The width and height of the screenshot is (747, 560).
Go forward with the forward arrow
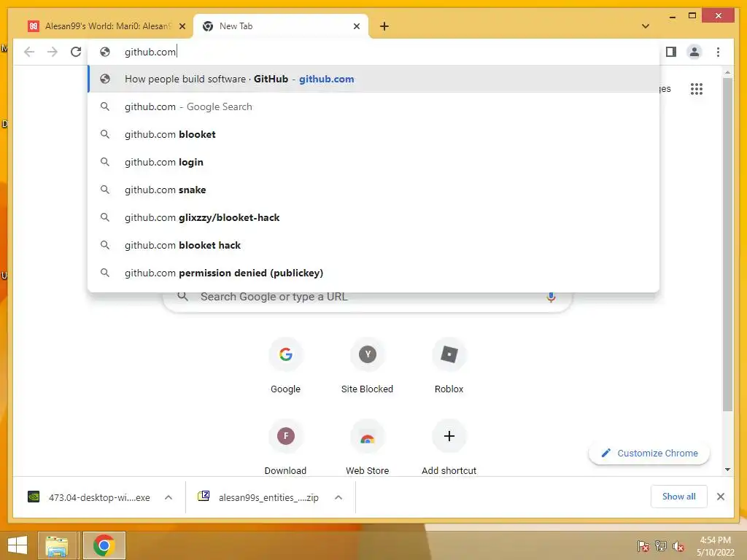(x=53, y=52)
